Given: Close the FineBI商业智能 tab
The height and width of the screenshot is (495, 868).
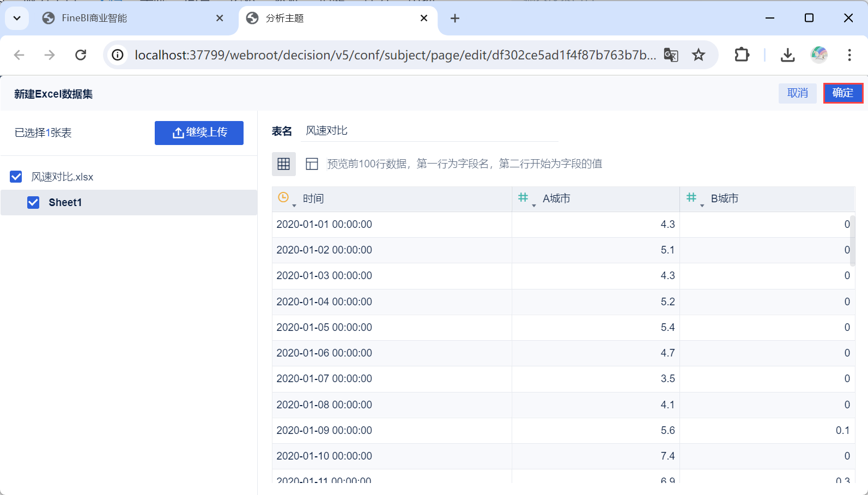Looking at the screenshot, I should pos(220,19).
